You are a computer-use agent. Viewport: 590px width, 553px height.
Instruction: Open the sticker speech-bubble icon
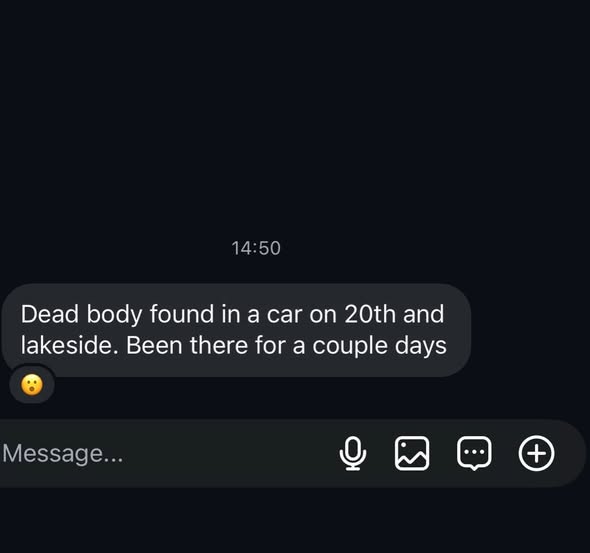(474, 453)
